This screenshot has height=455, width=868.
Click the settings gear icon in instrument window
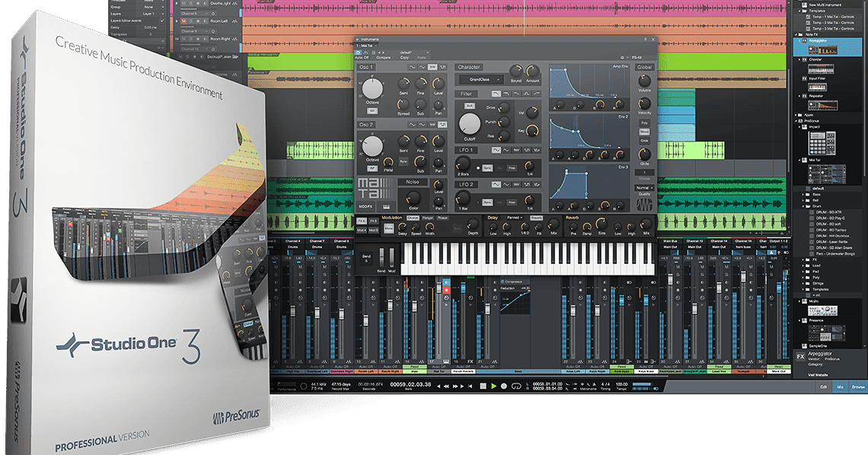point(622,57)
